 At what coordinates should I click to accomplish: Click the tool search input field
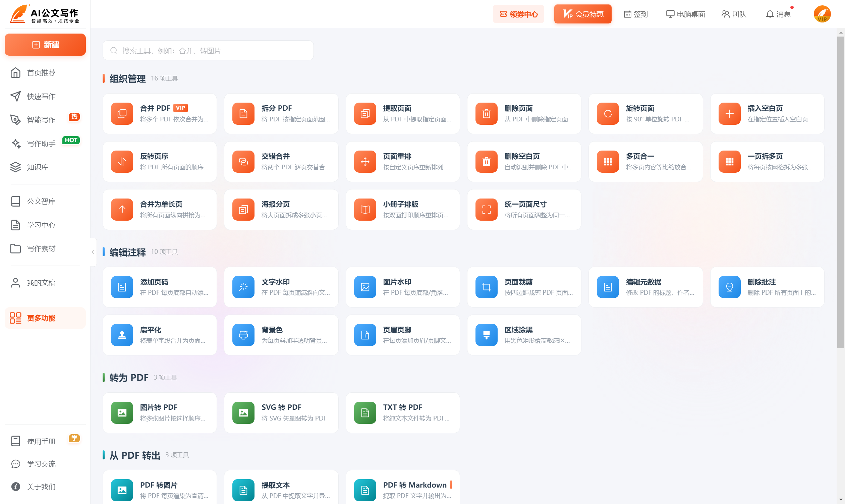(208, 51)
